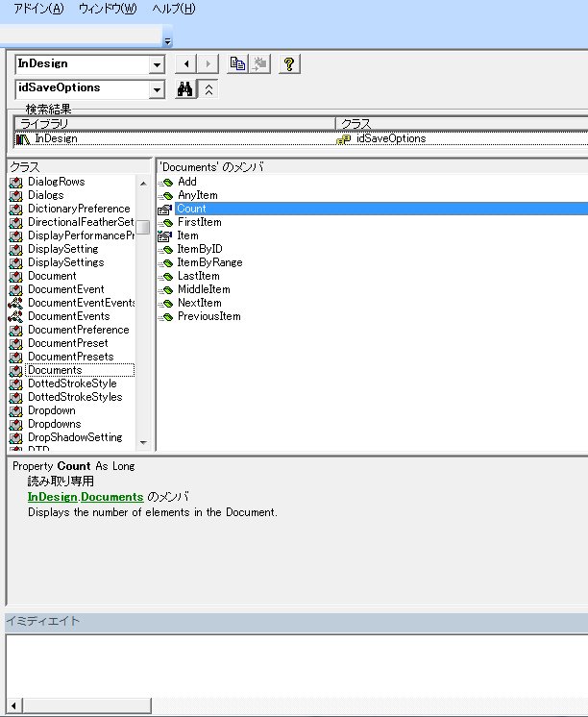Click the Documents class icon
The image size is (588, 717).
[15, 370]
